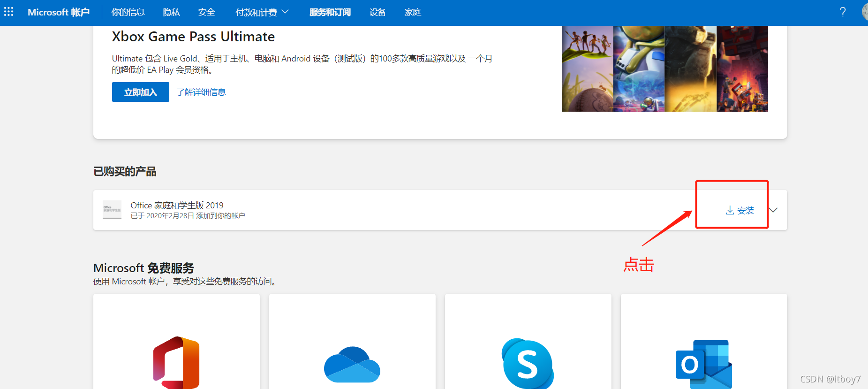This screenshot has height=389, width=868.
Task: Open the Outlook service card
Action: click(704, 341)
